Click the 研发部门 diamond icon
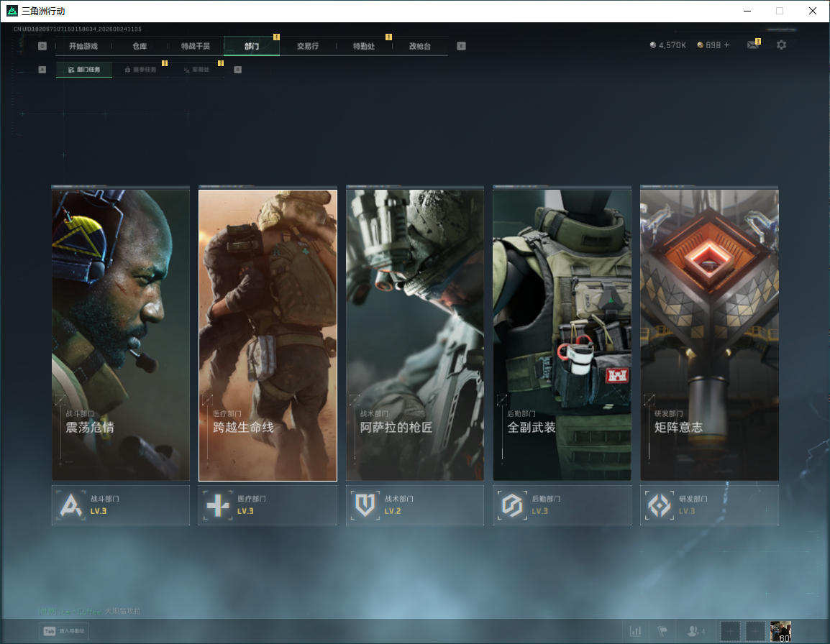This screenshot has width=830, height=644. 660,505
